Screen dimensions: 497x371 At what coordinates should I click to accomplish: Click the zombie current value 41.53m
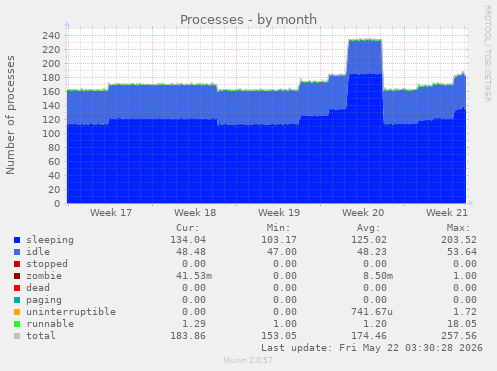click(194, 276)
